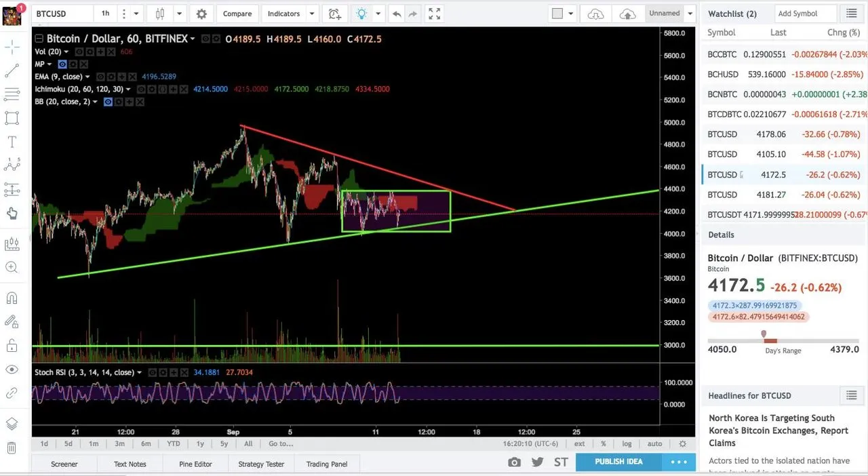Toggle lock all drawing tools
This screenshot has width=868, height=476.
[12, 346]
